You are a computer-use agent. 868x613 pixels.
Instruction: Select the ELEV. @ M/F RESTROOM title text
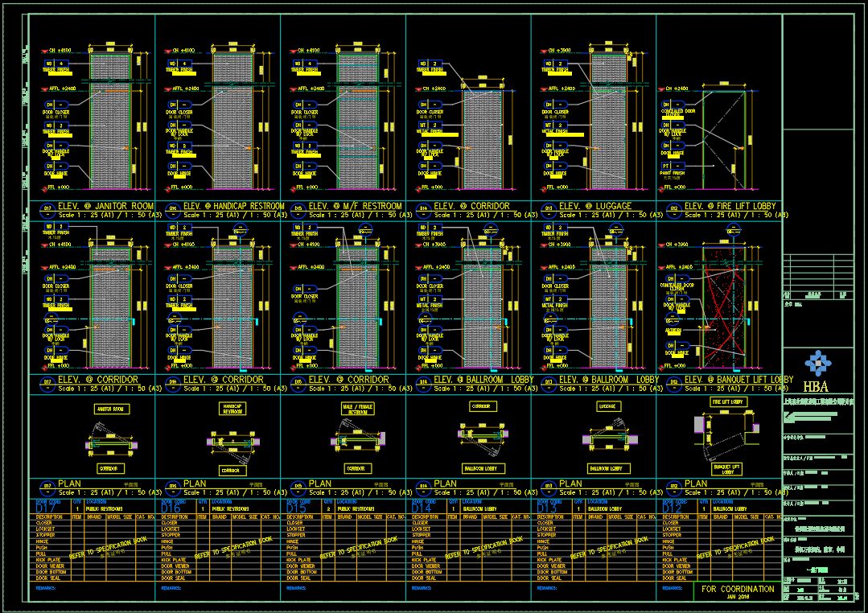coord(356,206)
